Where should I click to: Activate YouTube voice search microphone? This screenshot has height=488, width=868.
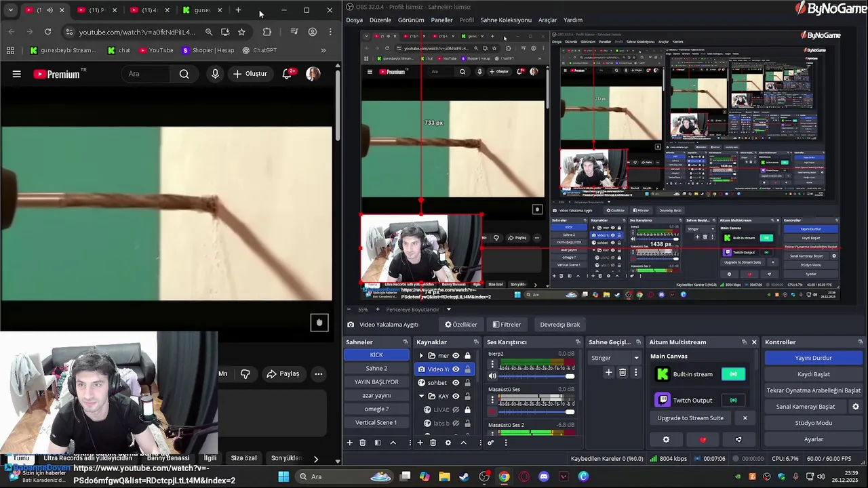pos(215,74)
